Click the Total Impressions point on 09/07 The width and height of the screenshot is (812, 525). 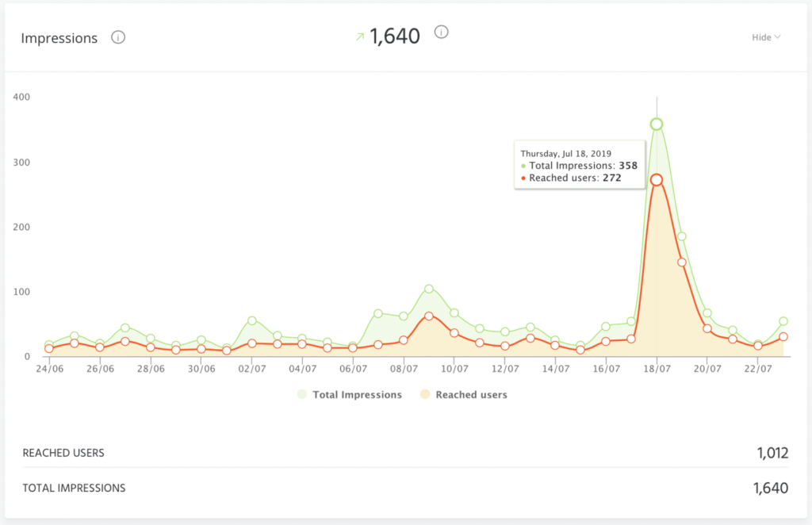[x=429, y=289]
